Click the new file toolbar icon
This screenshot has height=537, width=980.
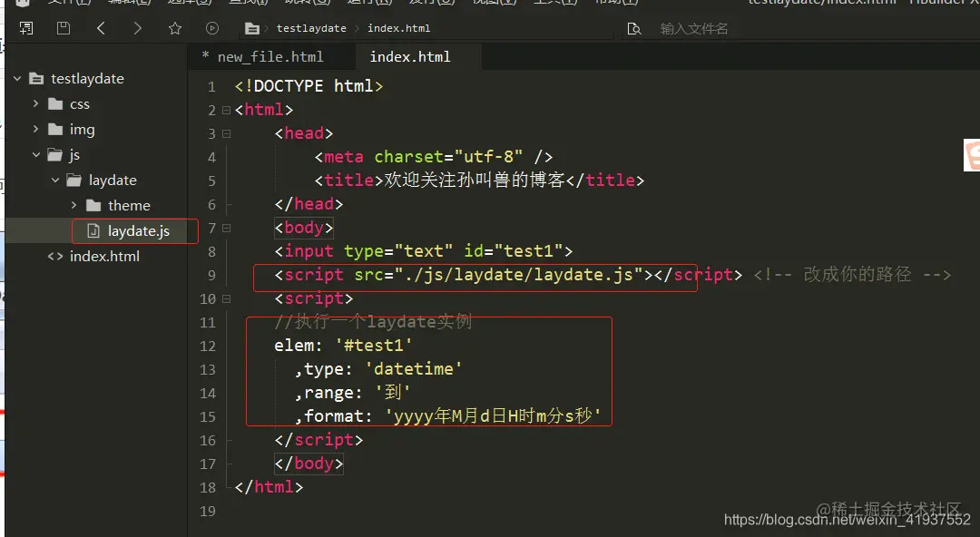pos(26,28)
